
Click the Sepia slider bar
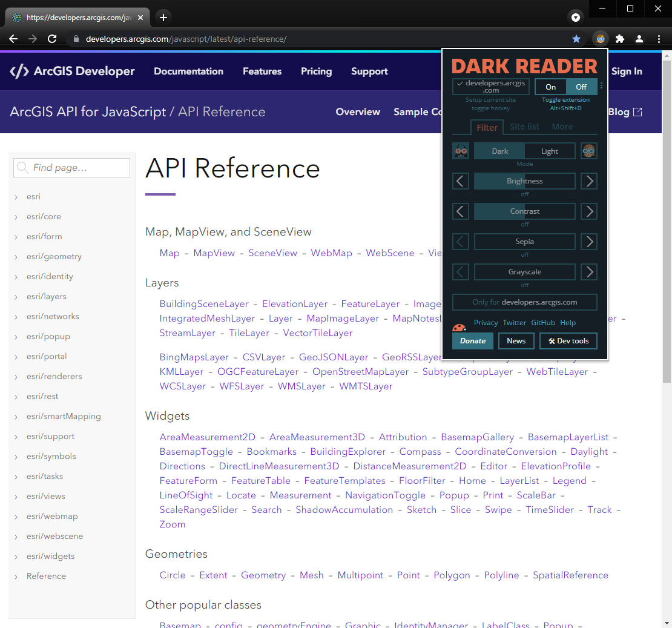[524, 242]
